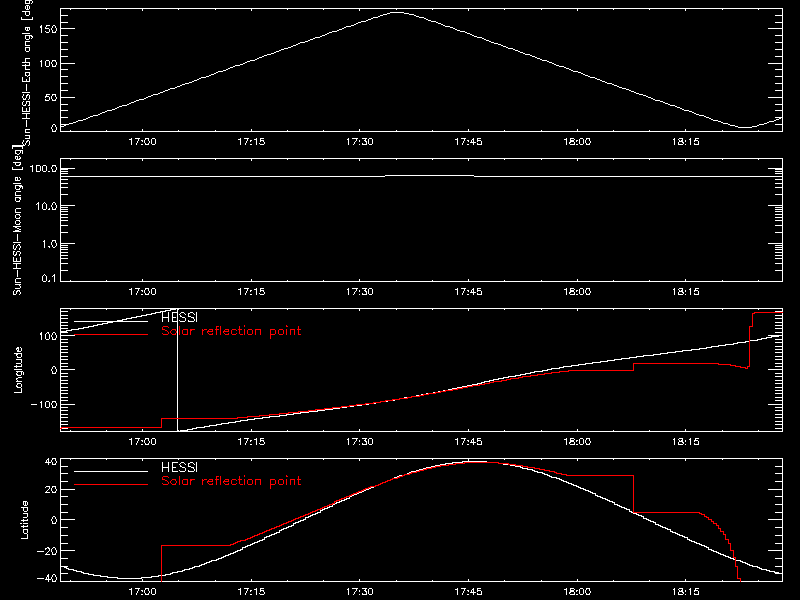800x600 pixels.
Task: Click the 10.0 tick on Moon angle plot
Action: [x=46, y=206]
